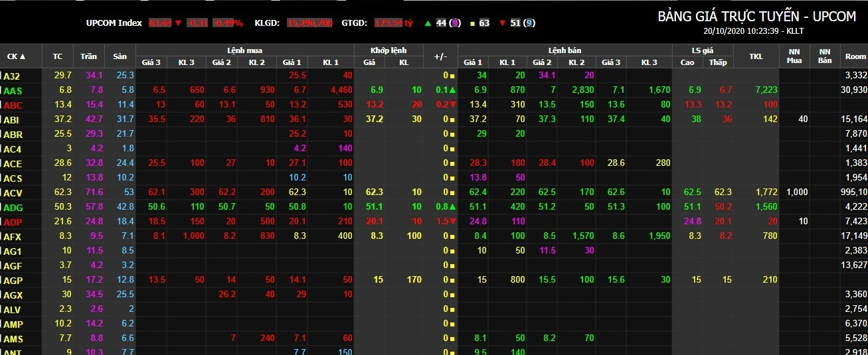
Task: Toggle sort order with the CK column arrow
Action: 23,56
